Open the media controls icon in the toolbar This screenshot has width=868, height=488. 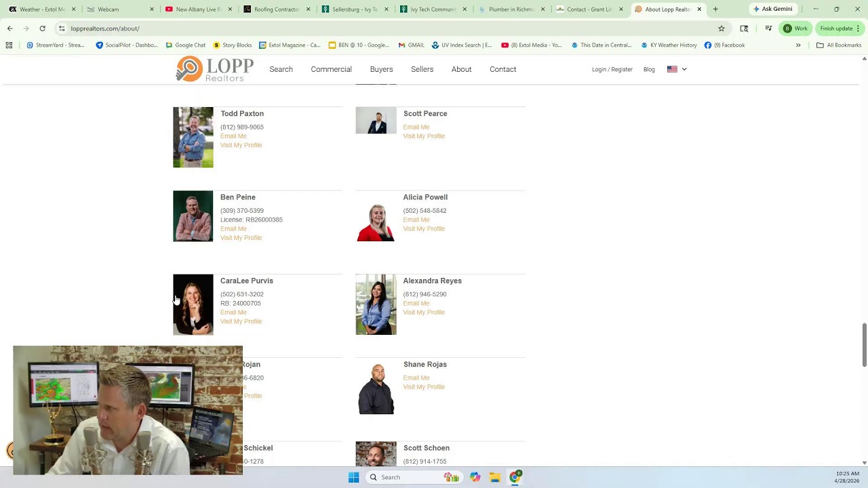pyautogui.click(x=768, y=28)
